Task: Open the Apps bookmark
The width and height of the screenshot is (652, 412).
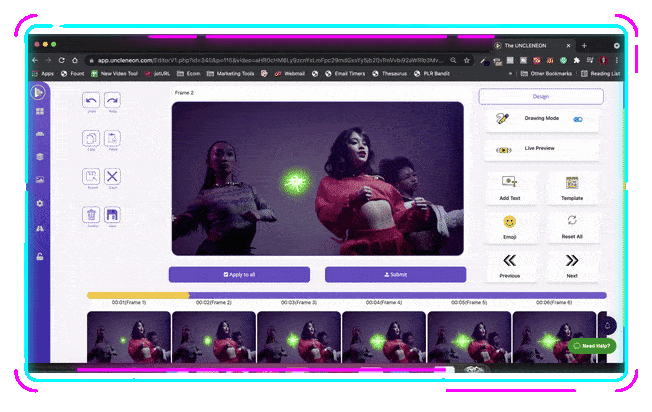Action: click(43, 74)
